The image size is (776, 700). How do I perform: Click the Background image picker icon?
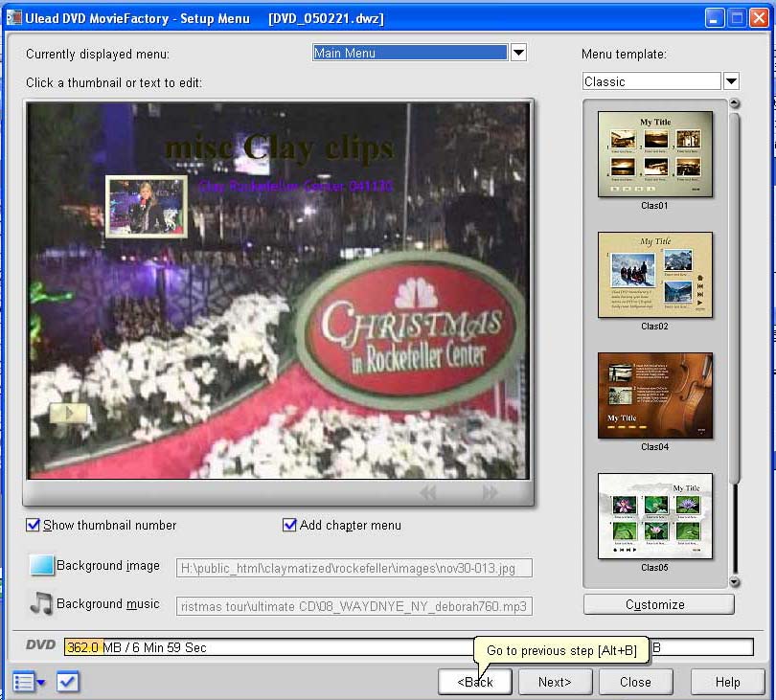(41, 565)
